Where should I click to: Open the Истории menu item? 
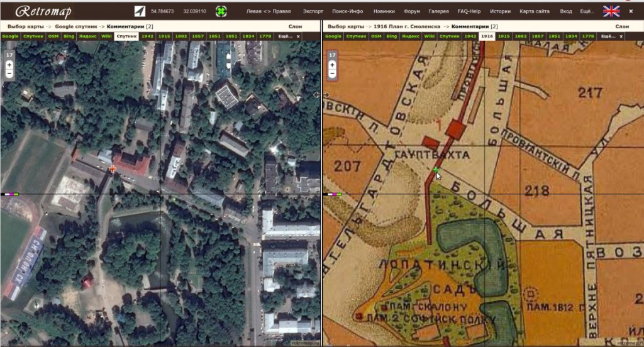pos(500,11)
